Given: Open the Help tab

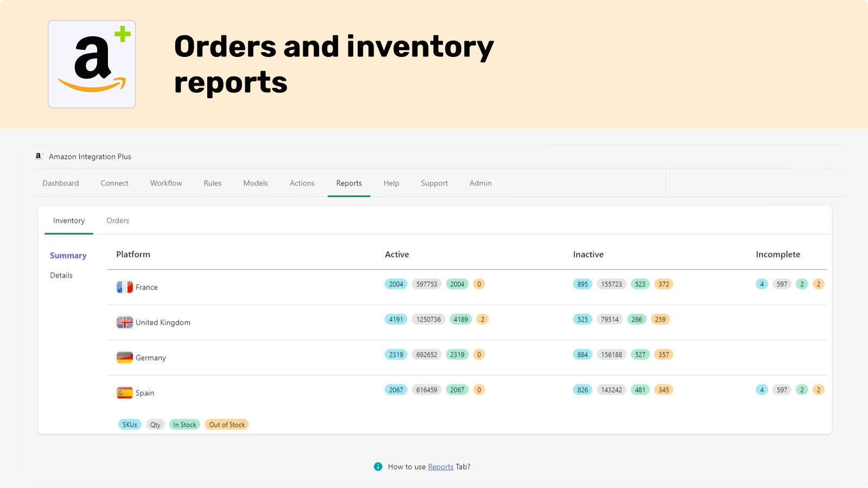Looking at the screenshot, I should (391, 183).
